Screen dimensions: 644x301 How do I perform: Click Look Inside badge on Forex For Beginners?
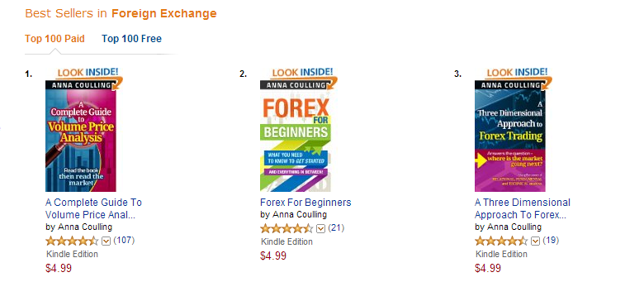[303, 74]
